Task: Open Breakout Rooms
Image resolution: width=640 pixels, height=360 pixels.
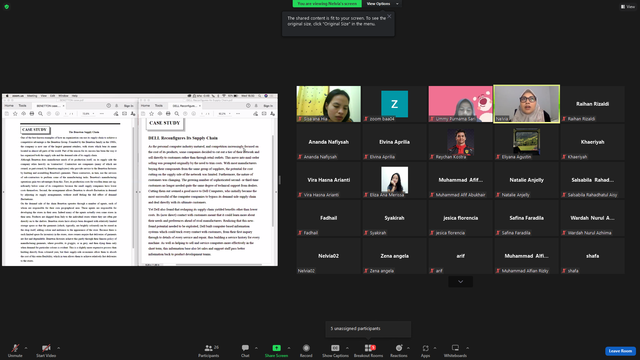Action: coord(369,350)
